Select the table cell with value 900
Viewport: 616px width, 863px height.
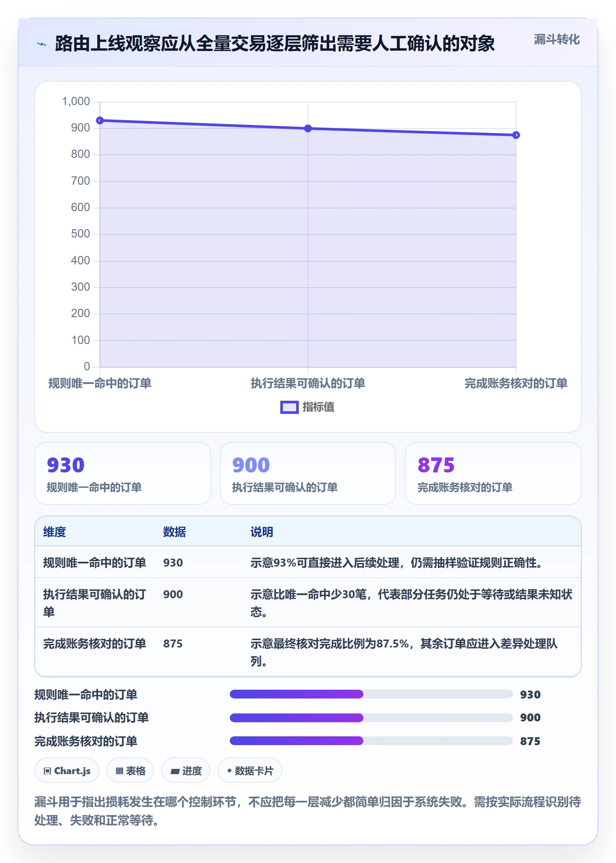(173, 595)
